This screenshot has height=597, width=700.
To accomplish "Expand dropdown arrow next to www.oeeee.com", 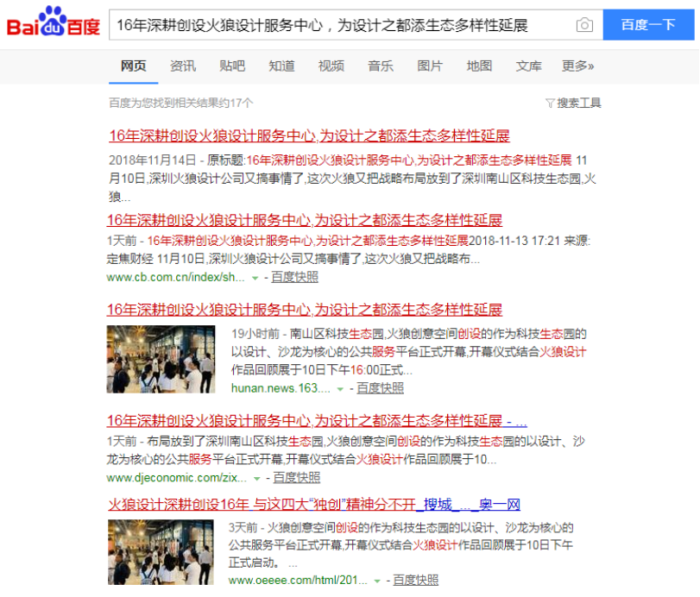I will click(377, 581).
